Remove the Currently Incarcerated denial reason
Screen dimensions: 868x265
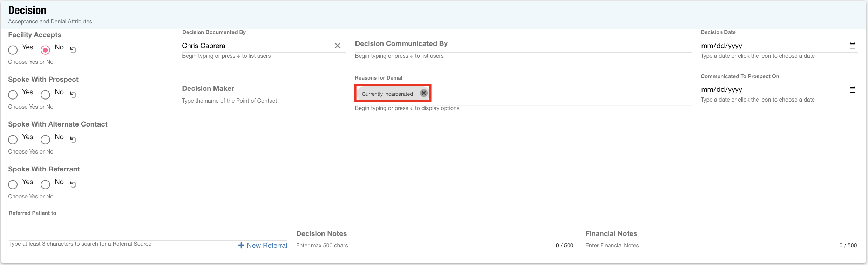click(423, 93)
